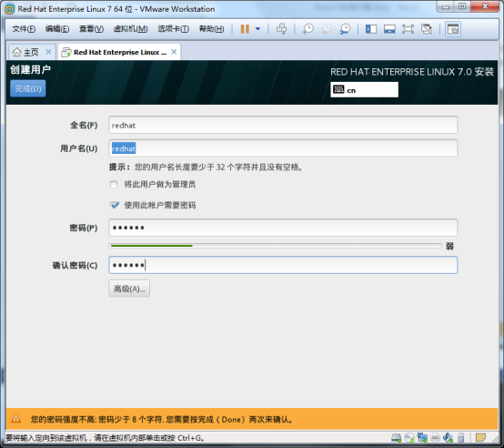Open the 查看(V) menu
The height and width of the screenshot is (448, 504).
(91, 29)
